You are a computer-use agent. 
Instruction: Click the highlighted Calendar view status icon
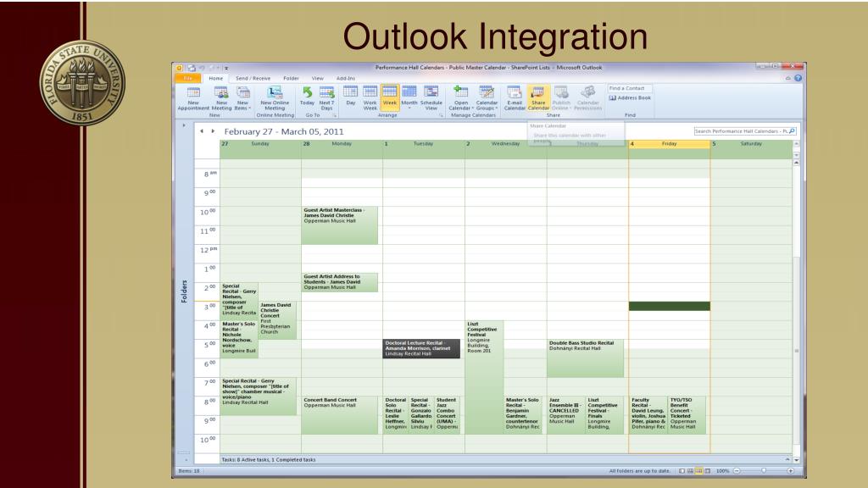(x=699, y=471)
